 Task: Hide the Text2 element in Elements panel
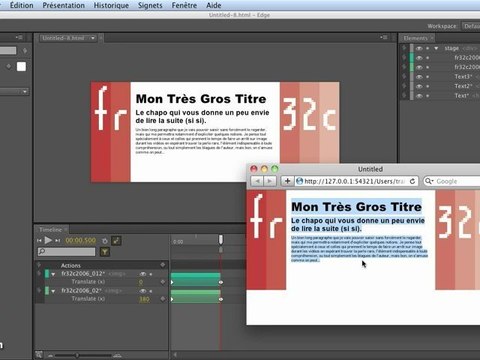[x=419, y=86]
